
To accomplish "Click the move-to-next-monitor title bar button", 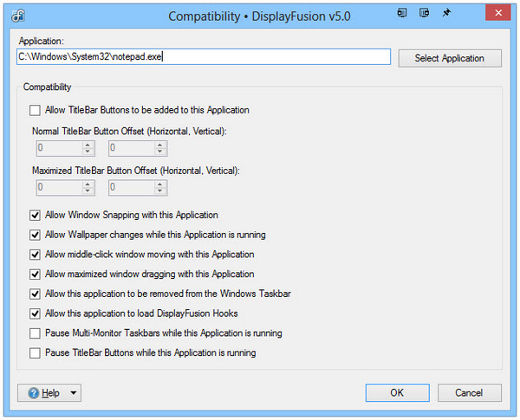I will 402,13.
